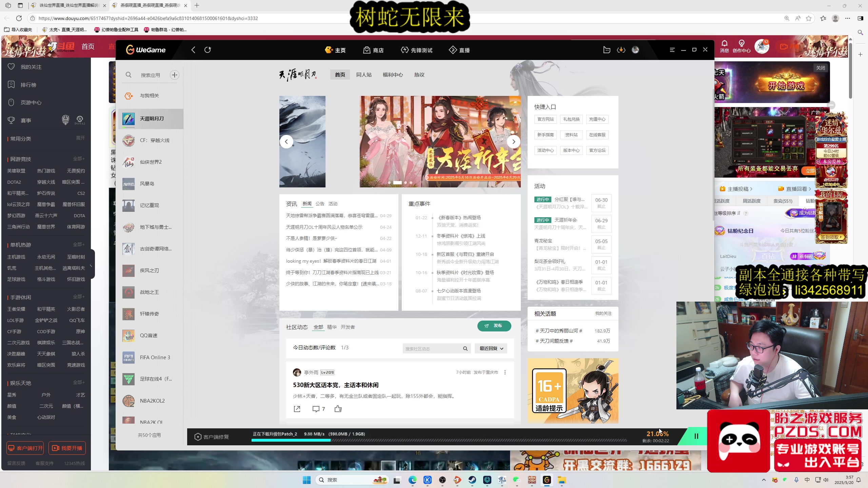Click the green 发布 button

[494, 326]
